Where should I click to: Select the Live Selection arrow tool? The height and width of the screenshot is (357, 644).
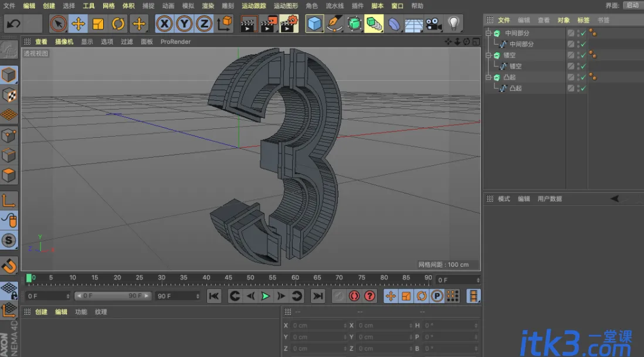point(58,24)
